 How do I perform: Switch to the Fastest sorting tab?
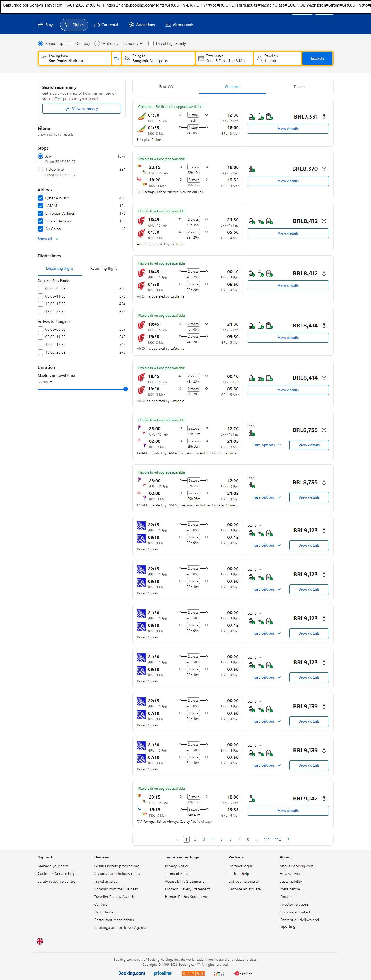pos(299,87)
